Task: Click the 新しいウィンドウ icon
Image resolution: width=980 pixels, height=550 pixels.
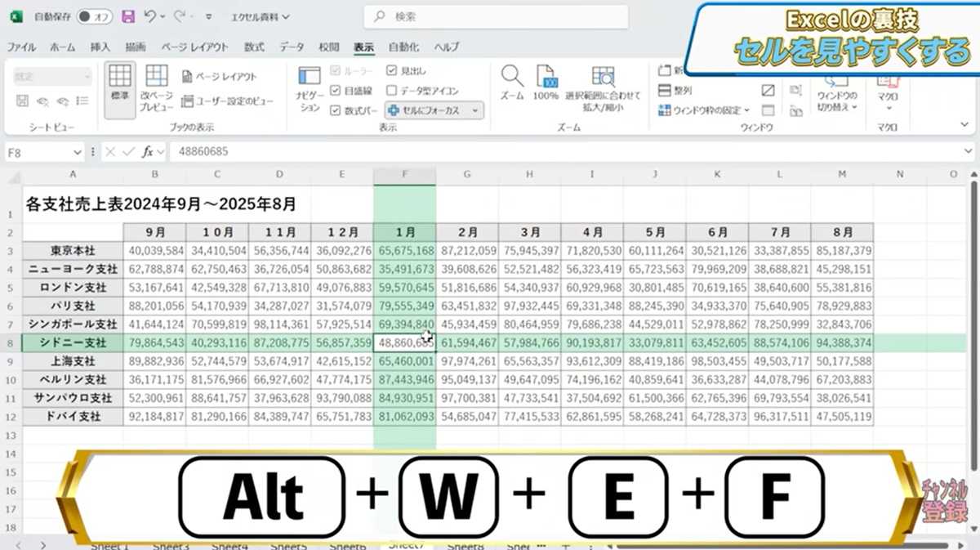Action: [x=667, y=69]
